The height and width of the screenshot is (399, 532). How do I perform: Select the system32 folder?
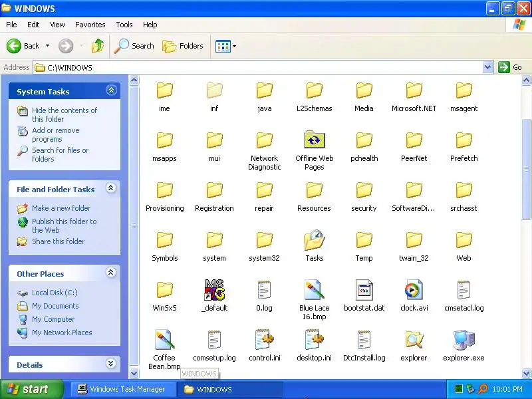click(264, 240)
